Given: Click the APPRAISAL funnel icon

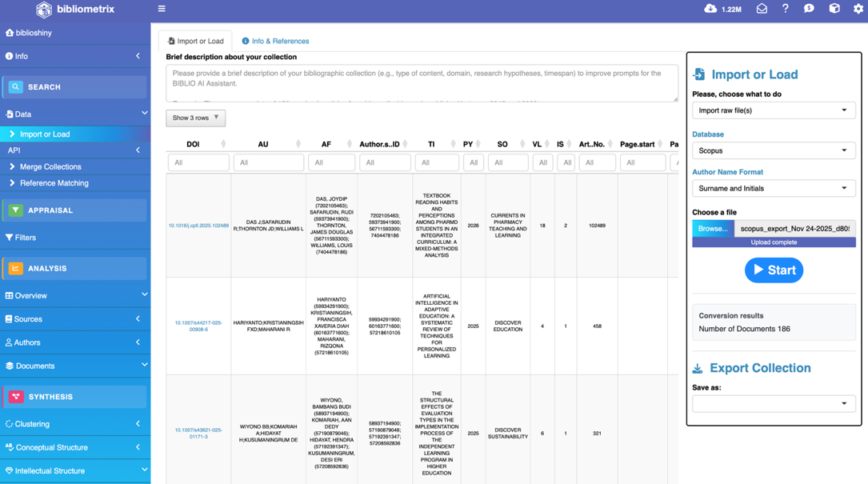Looking at the screenshot, I should [15, 210].
